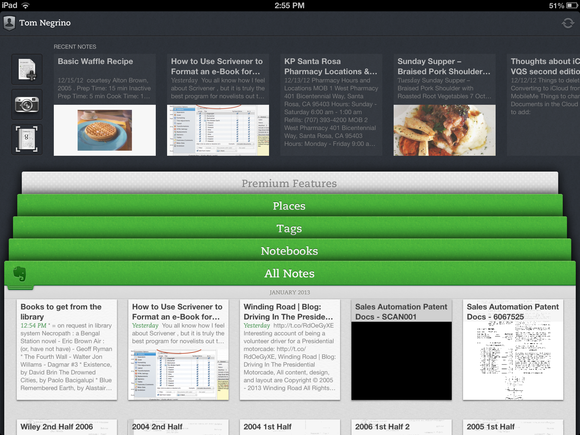Screen dimensions: 580x435
Task: Open the account profile avatar icon
Action: [x=9, y=23]
